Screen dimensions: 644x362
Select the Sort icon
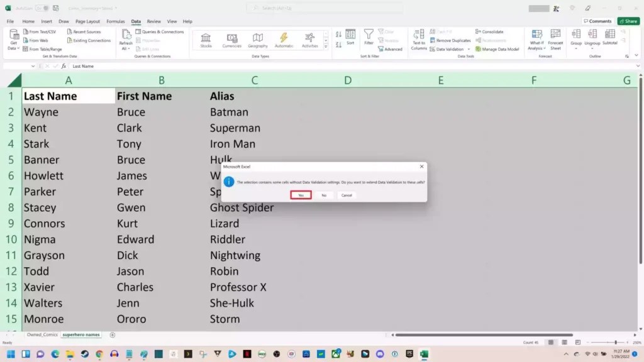click(351, 38)
